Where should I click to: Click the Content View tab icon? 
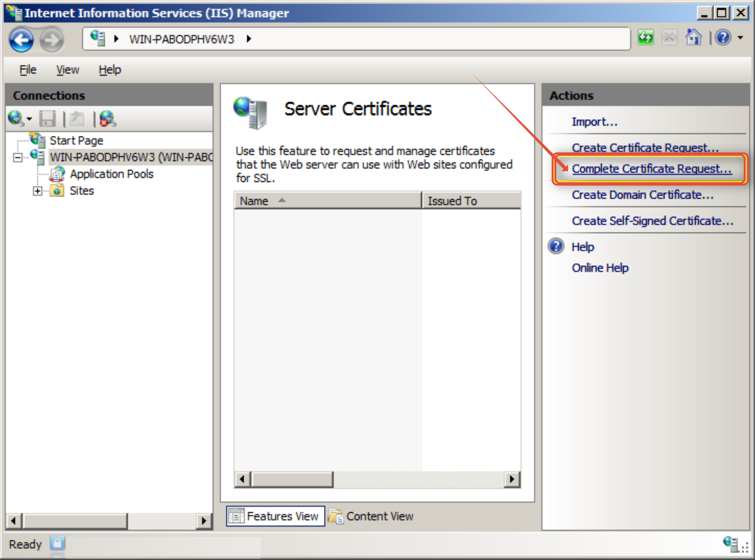[x=336, y=516]
